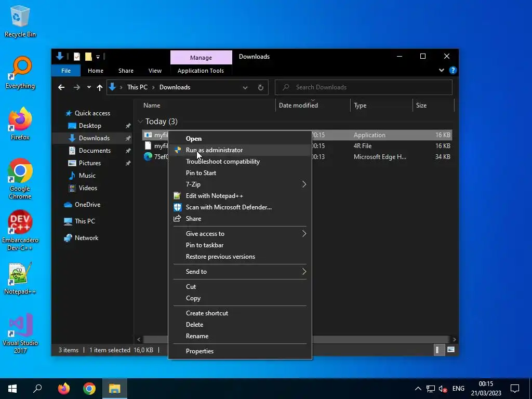Select the Notepad++ desktop shortcut
This screenshot has width=532, height=399.
[x=20, y=278]
